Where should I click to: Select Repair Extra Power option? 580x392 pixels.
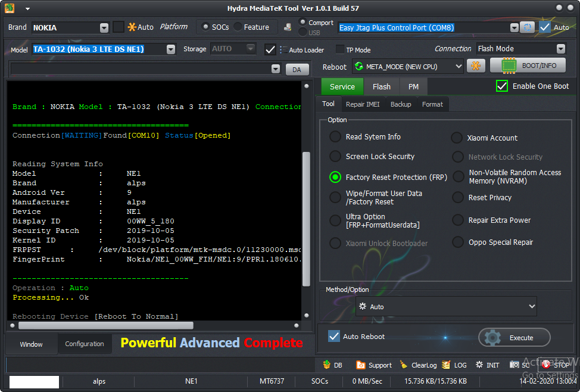point(458,220)
